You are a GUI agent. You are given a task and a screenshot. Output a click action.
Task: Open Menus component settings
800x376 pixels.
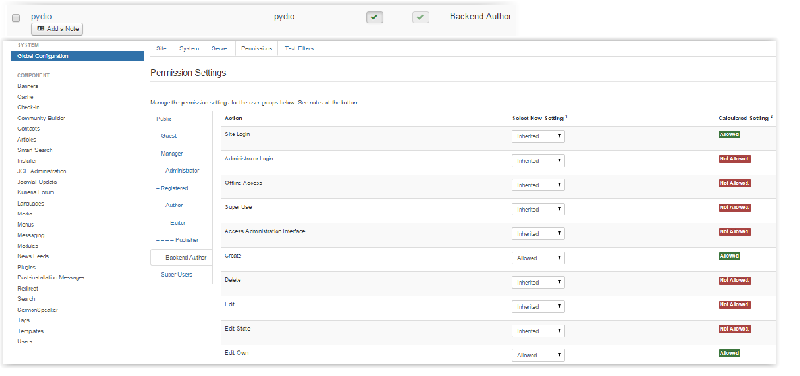pyautogui.click(x=26, y=224)
